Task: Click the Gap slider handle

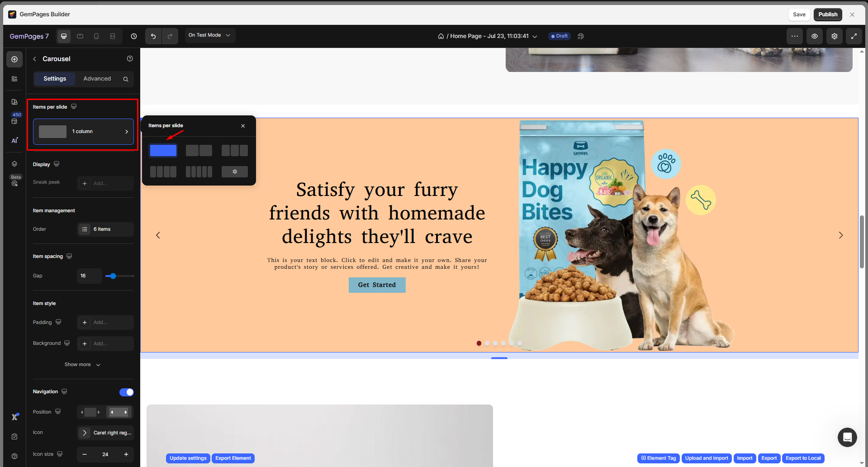Action: 113,276
